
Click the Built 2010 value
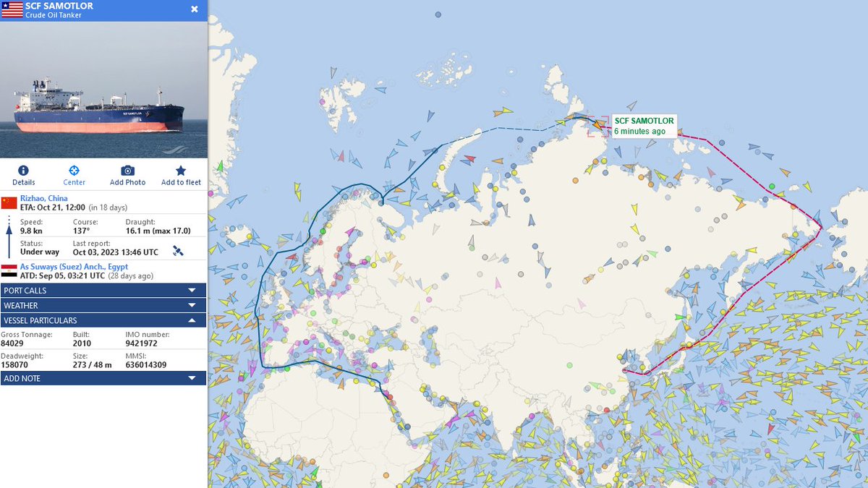point(82,343)
